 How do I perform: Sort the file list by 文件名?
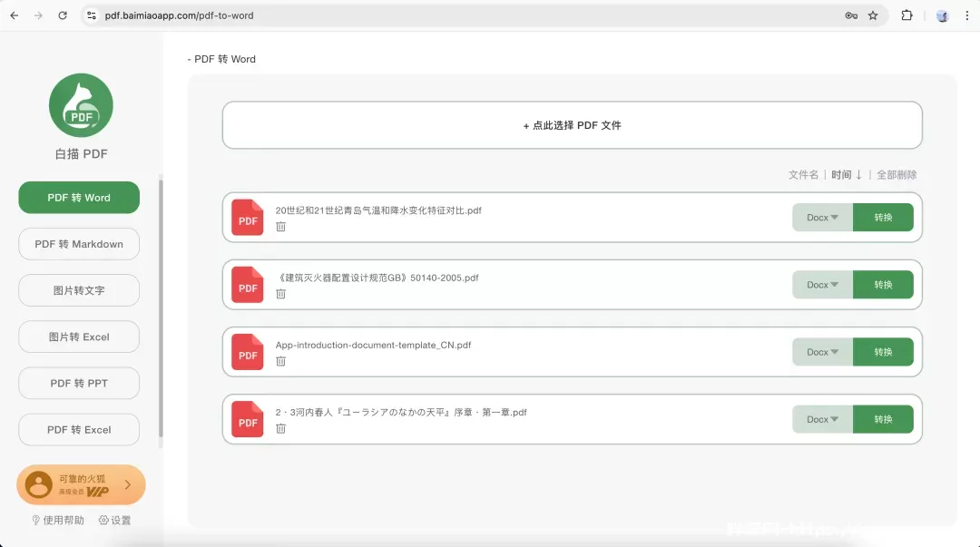(803, 175)
